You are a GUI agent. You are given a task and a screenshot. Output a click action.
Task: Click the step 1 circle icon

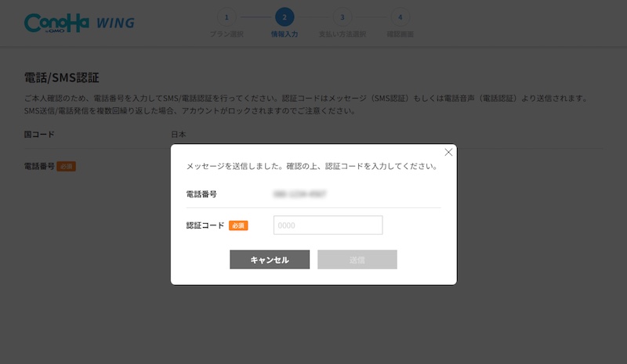pyautogui.click(x=226, y=16)
